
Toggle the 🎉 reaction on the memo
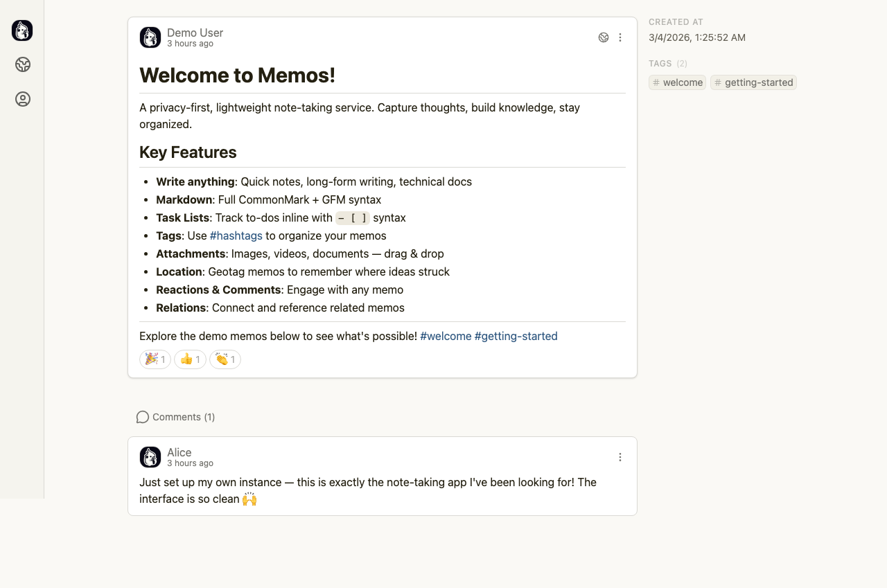click(x=155, y=359)
